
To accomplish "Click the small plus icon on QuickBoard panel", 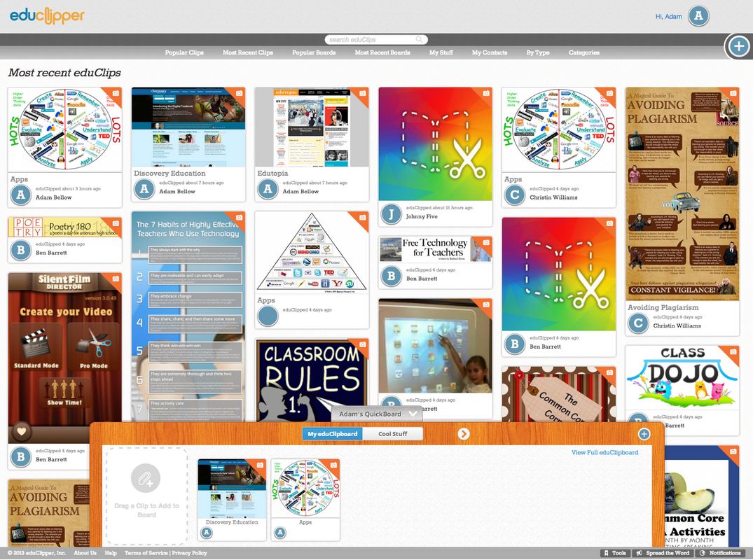I will pos(644,434).
